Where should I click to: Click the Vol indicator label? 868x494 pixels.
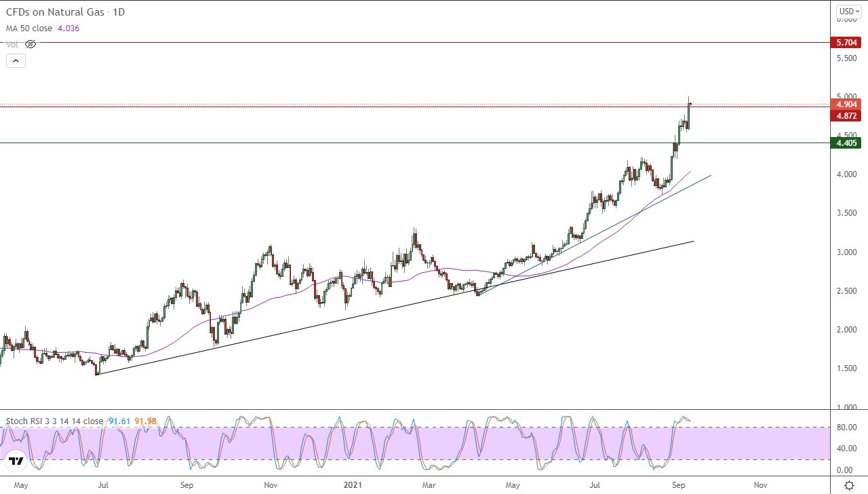tap(12, 44)
